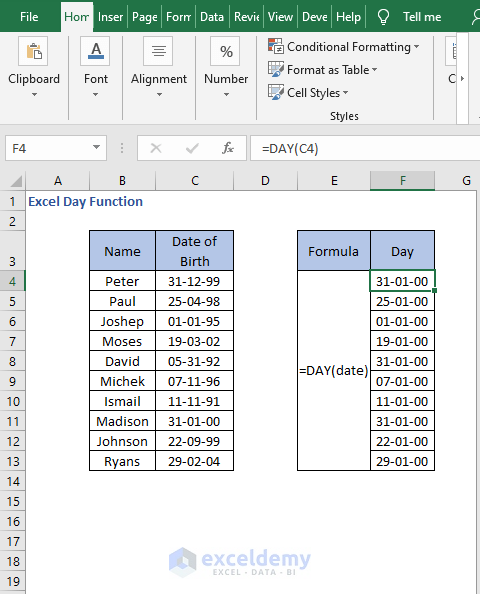Select the Name header cell
The image size is (480, 594).
click(x=122, y=251)
